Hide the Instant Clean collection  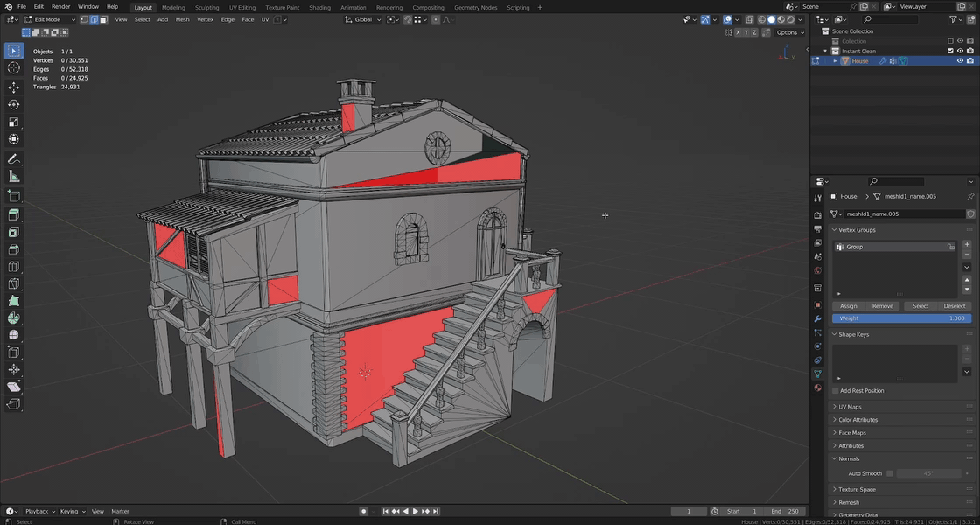pos(961,50)
